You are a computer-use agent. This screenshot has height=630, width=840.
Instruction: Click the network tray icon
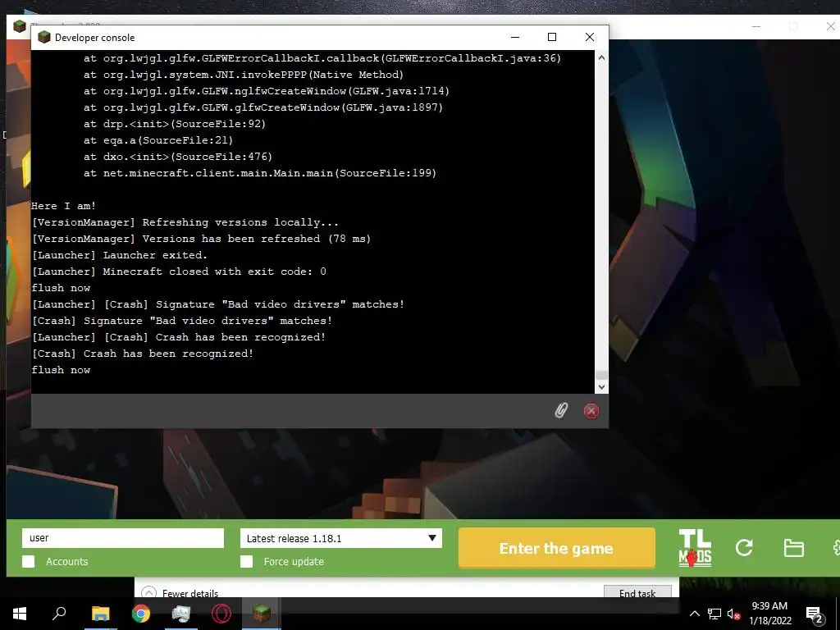tap(714, 614)
